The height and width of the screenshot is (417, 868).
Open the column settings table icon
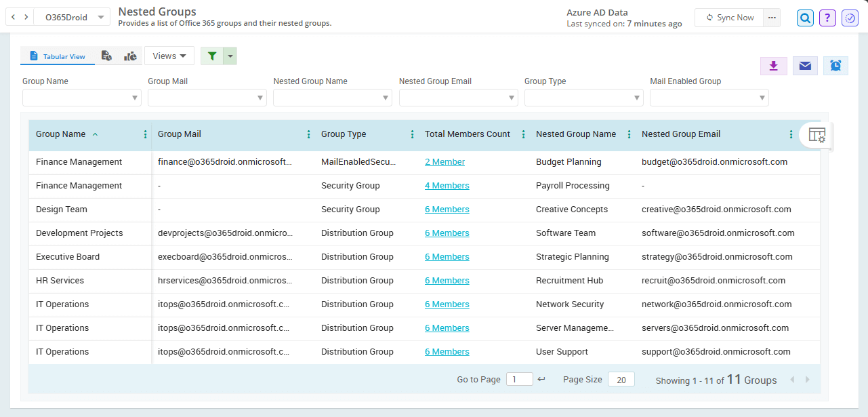(x=817, y=135)
